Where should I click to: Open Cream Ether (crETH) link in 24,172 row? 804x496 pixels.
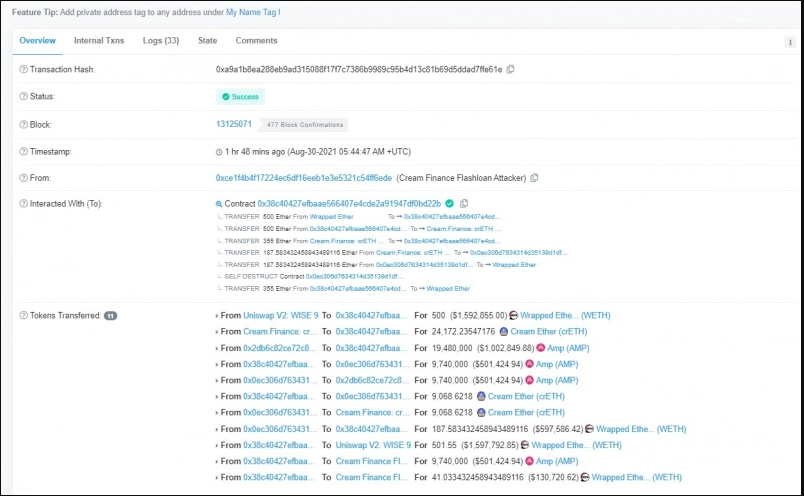[x=549, y=332]
